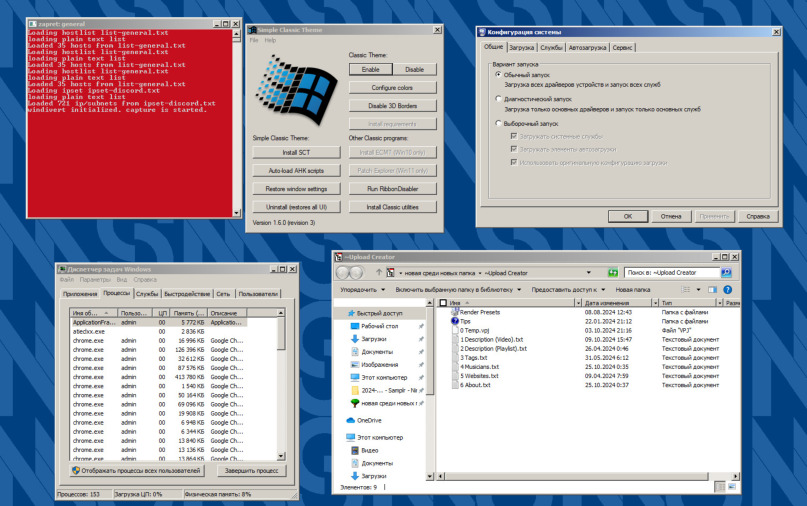Select the Диагностический запуск radio button

point(499,99)
